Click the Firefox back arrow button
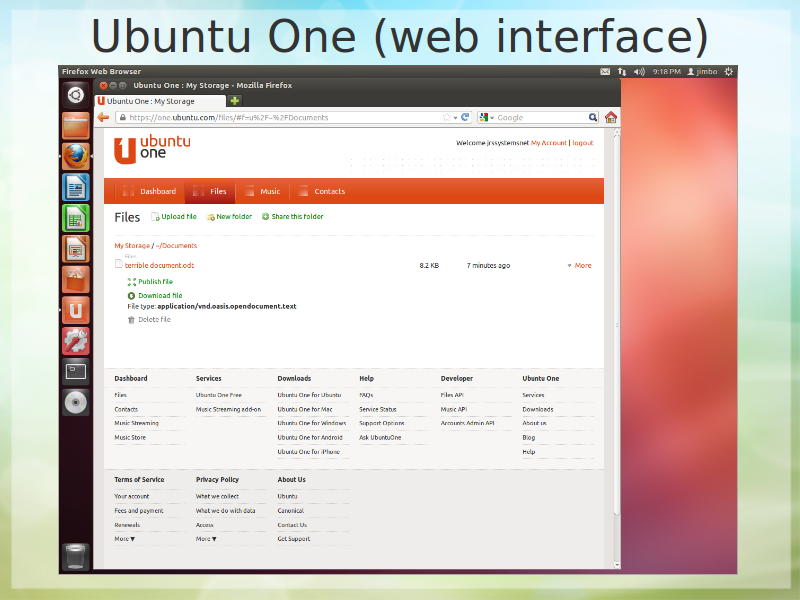Screen dimensions: 800x600 [x=103, y=117]
